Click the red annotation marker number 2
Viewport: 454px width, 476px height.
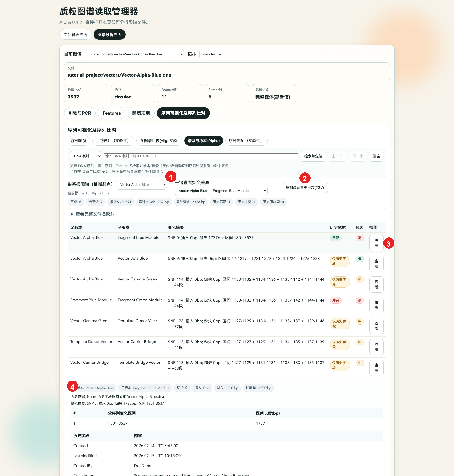(305, 178)
